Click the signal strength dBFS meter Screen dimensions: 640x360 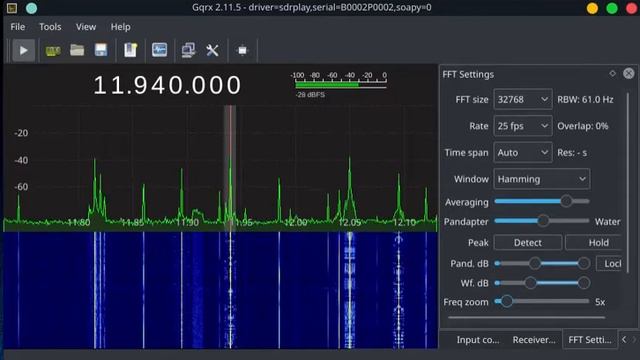pos(340,84)
